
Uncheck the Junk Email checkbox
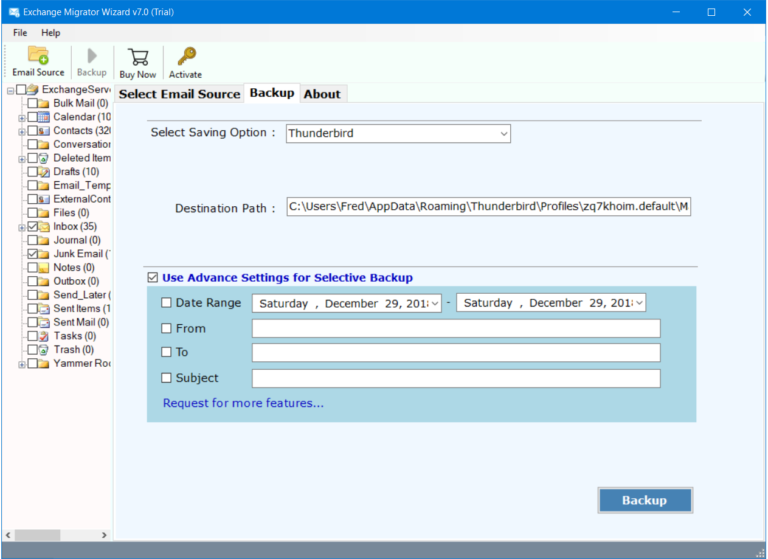tap(32, 254)
